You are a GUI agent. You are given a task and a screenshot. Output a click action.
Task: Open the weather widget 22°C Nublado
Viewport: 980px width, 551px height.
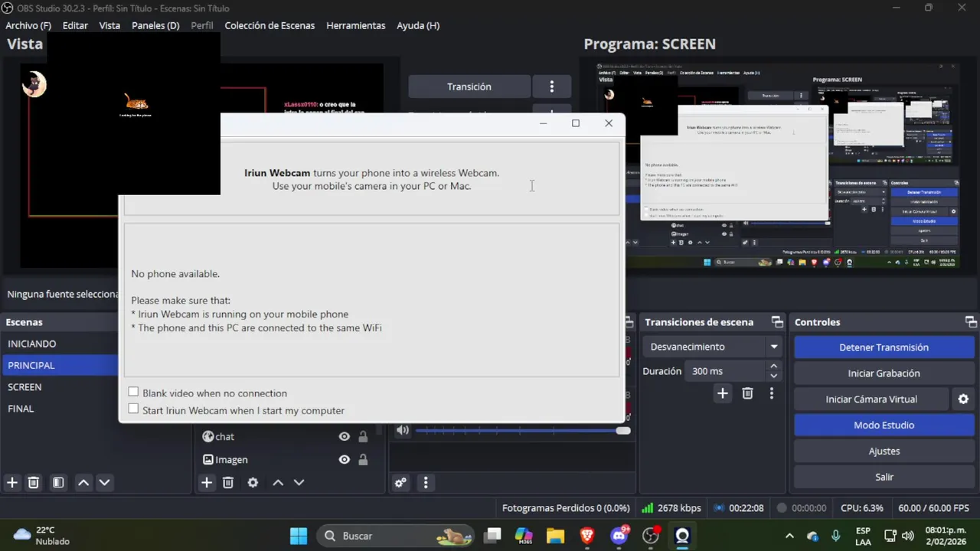click(x=42, y=536)
